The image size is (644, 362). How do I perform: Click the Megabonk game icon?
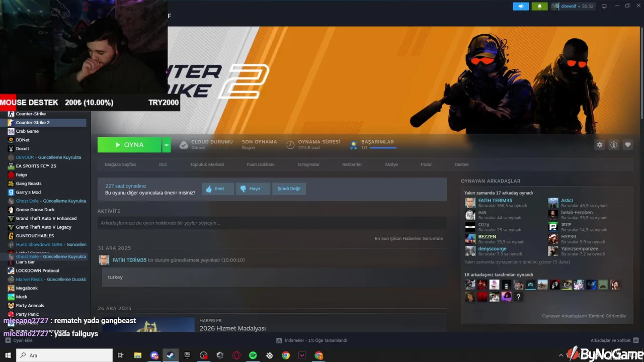(x=11, y=288)
